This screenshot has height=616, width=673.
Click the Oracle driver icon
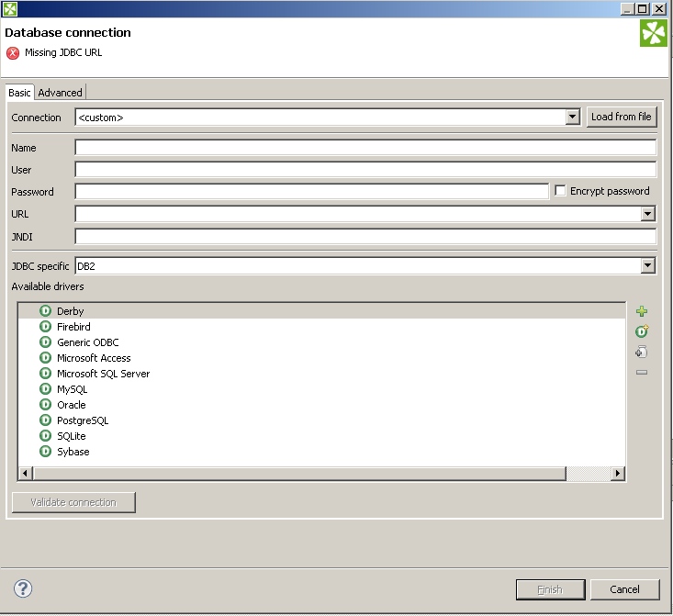point(45,404)
